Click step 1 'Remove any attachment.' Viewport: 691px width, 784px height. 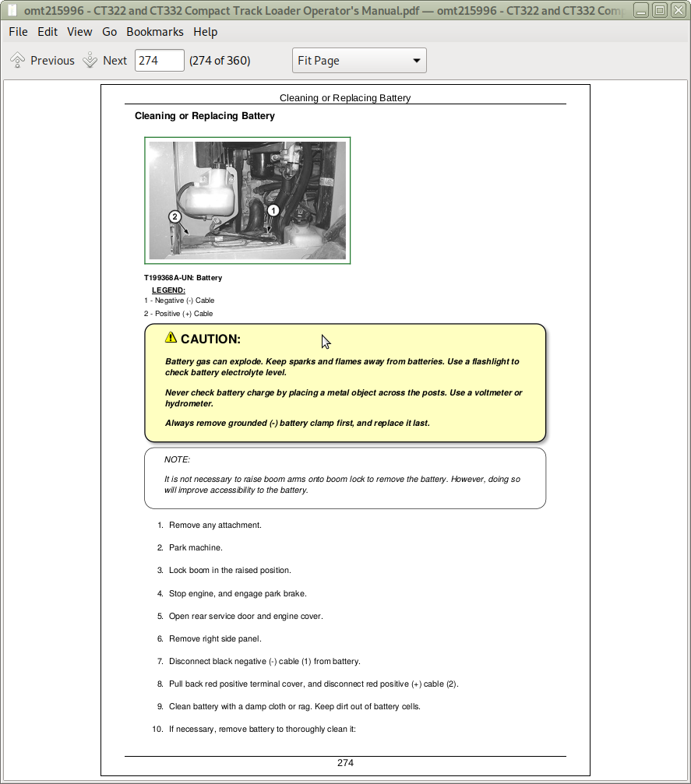click(215, 525)
